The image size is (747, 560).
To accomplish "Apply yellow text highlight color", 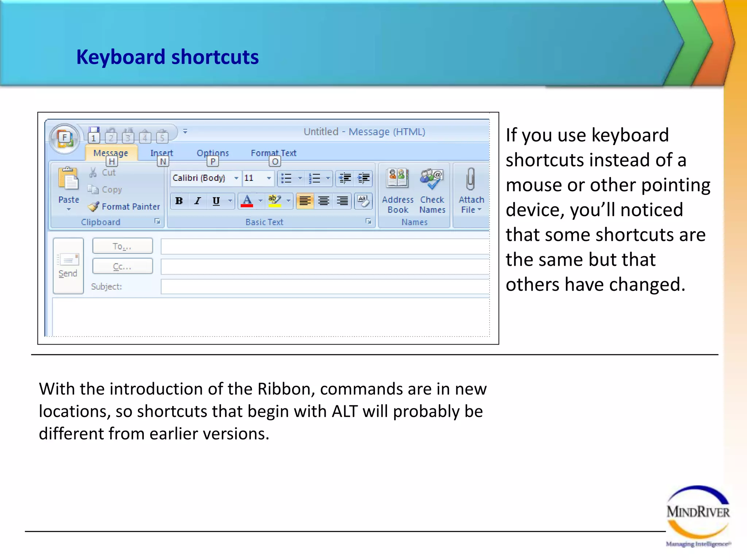I will [x=275, y=201].
